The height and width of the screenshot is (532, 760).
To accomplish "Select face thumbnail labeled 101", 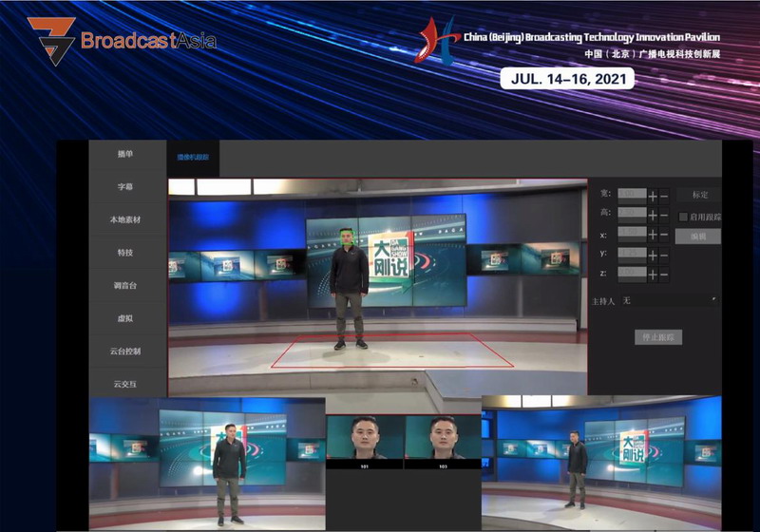I will click(365, 442).
